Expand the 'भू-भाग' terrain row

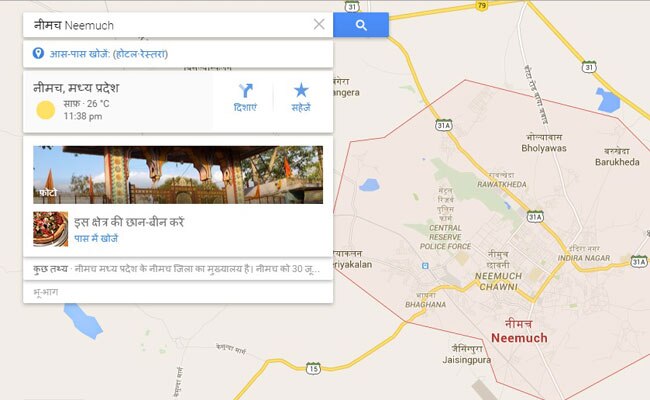point(178,292)
